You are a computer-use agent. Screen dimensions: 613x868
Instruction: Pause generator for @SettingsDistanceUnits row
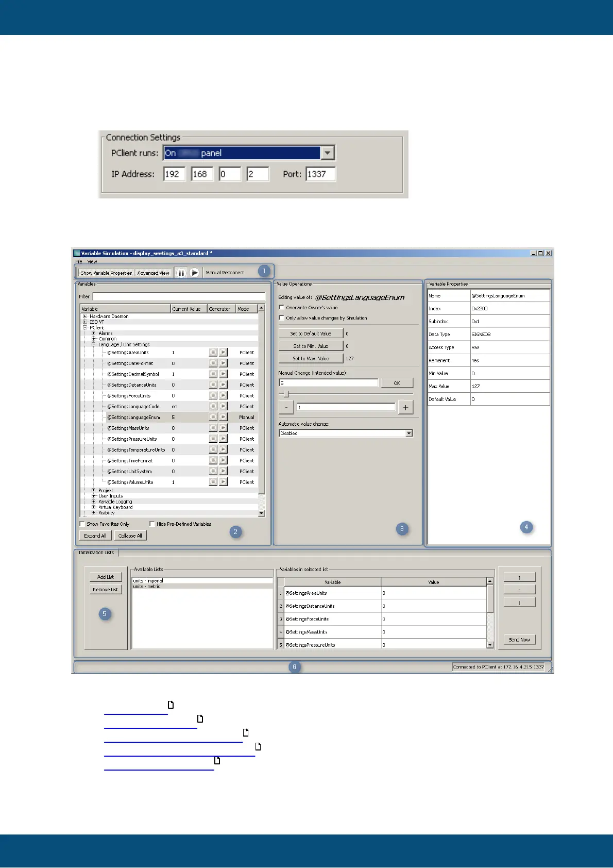213,385
